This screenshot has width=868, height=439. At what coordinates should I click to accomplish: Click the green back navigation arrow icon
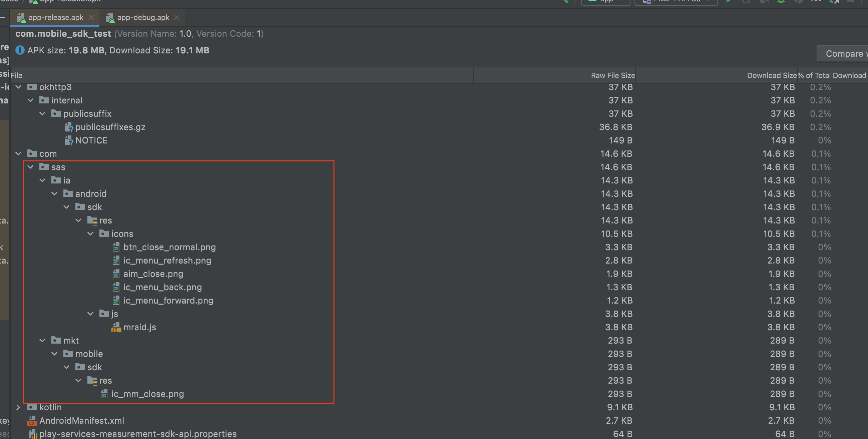pos(566,2)
